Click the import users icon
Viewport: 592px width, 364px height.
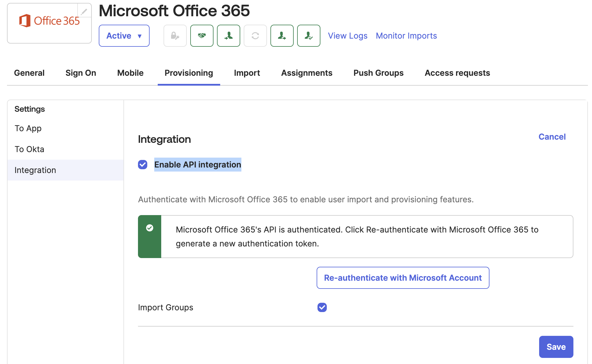tap(229, 36)
